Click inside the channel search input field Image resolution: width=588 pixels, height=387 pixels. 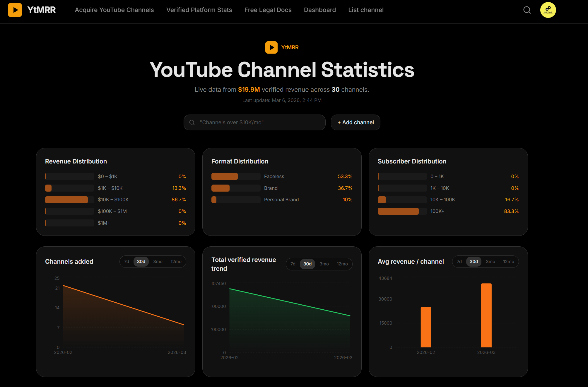(254, 122)
